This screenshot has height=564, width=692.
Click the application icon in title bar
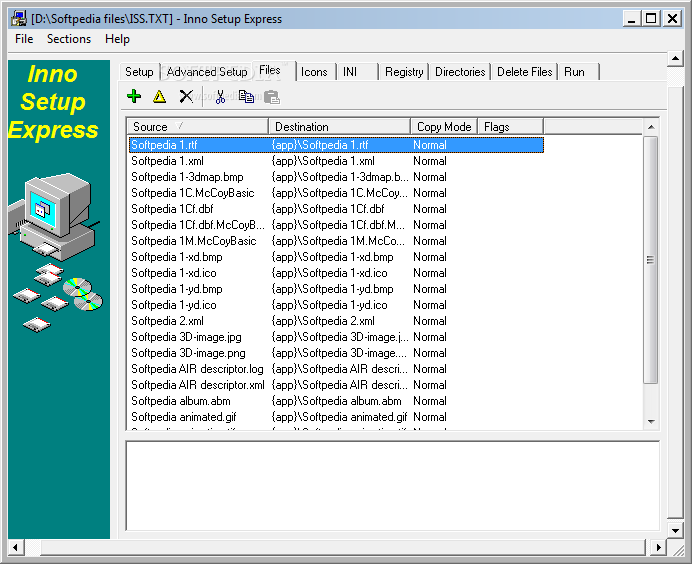pos(19,19)
